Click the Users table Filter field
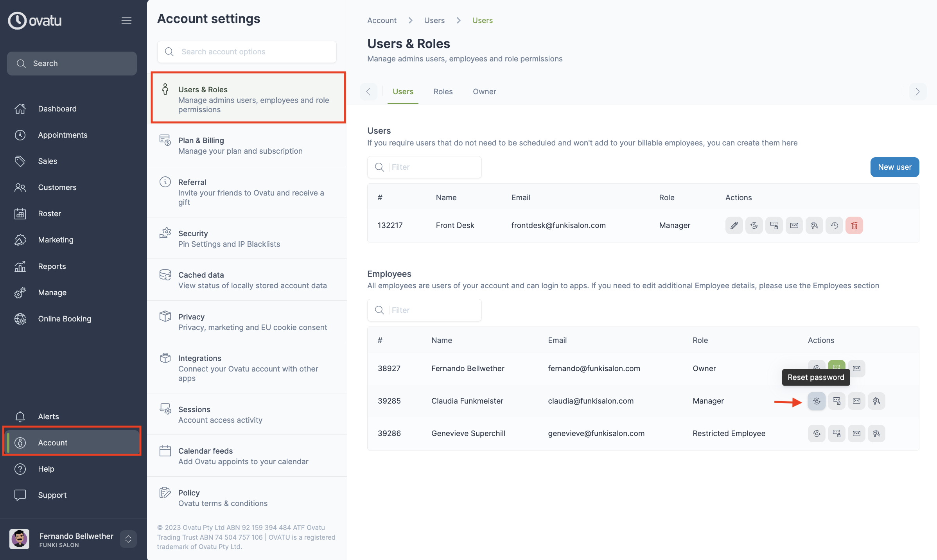Viewport: 937px width, 560px height. click(424, 167)
